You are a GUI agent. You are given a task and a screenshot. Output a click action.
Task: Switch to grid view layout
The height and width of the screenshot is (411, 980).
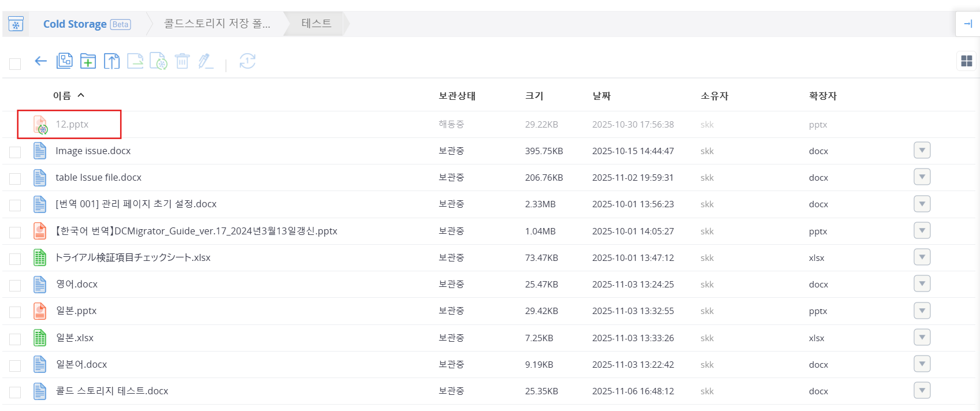966,61
